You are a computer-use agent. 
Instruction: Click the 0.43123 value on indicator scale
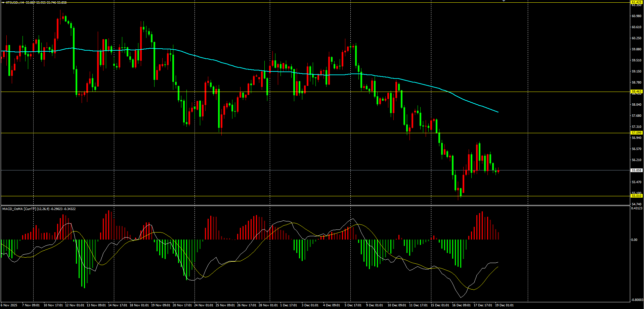(637, 208)
